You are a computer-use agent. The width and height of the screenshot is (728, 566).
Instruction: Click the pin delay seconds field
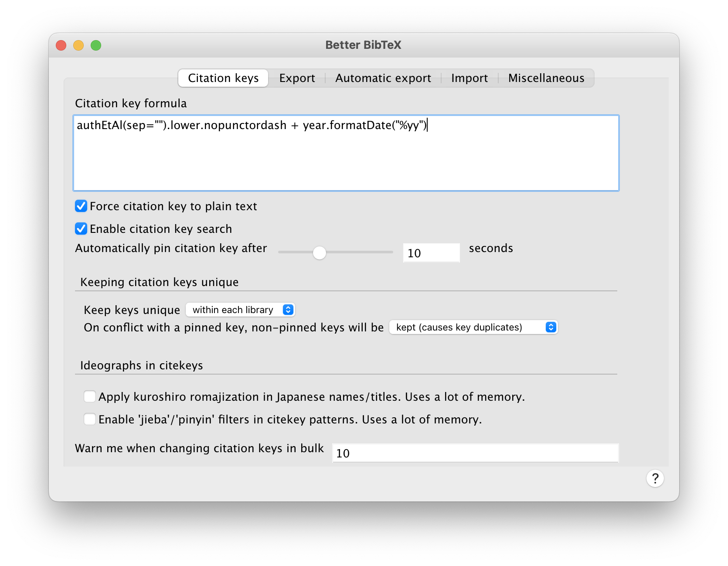431,252
